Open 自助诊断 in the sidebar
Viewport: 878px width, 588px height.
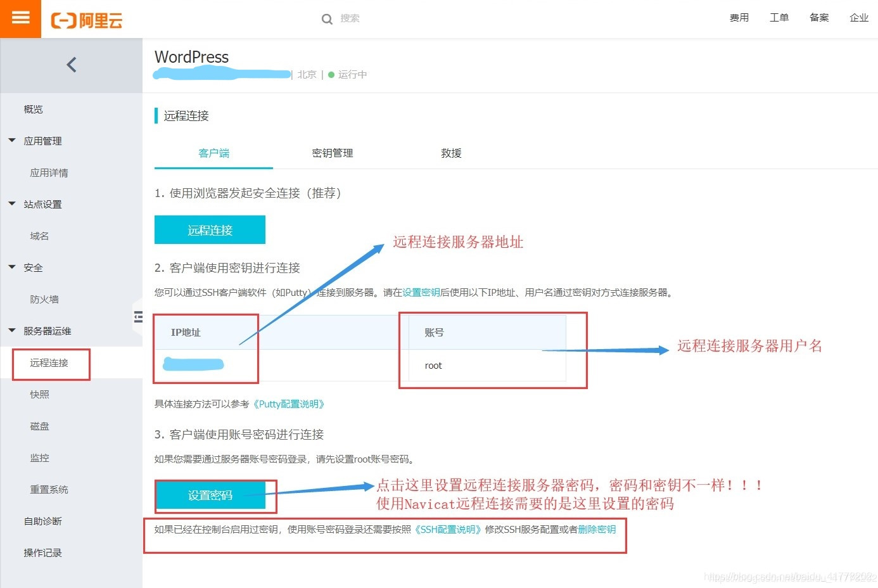[43, 521]
